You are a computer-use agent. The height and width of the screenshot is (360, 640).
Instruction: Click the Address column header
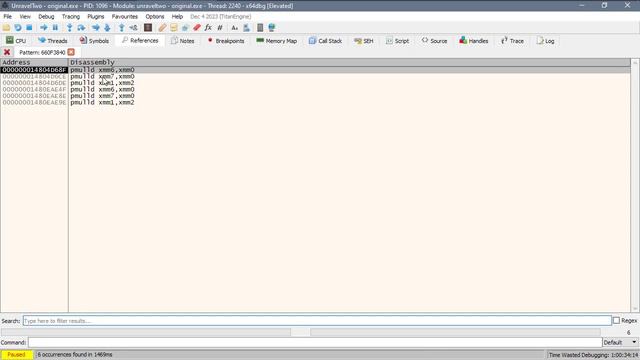click(x=34, y=62)
